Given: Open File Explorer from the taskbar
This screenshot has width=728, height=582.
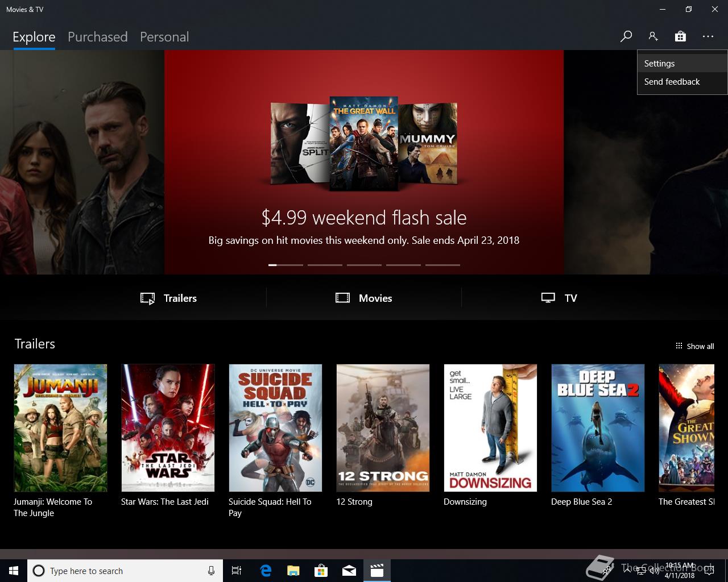Looking at the screenshot, I should point(293,571).
